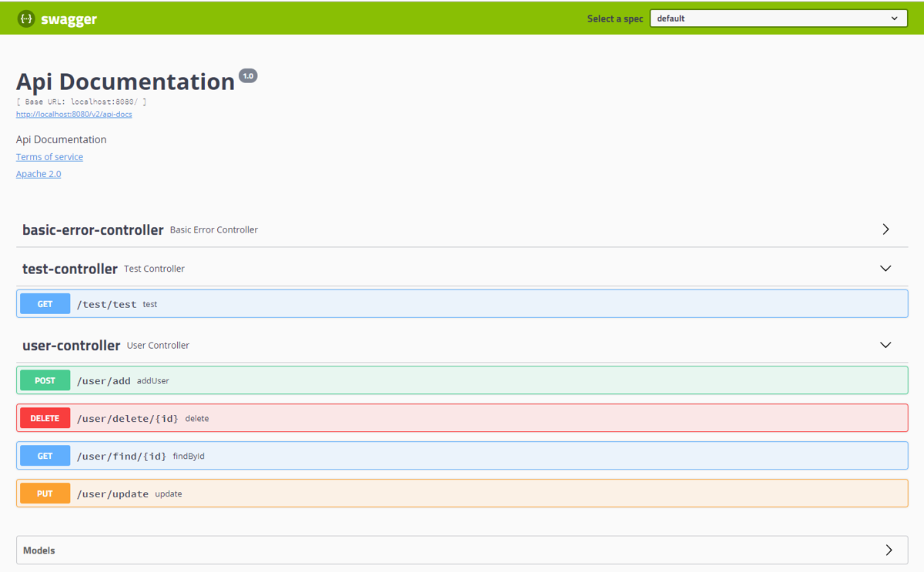Click the 1.0 version badge
This screenshot has height=572, width=924.
[248, 75]
